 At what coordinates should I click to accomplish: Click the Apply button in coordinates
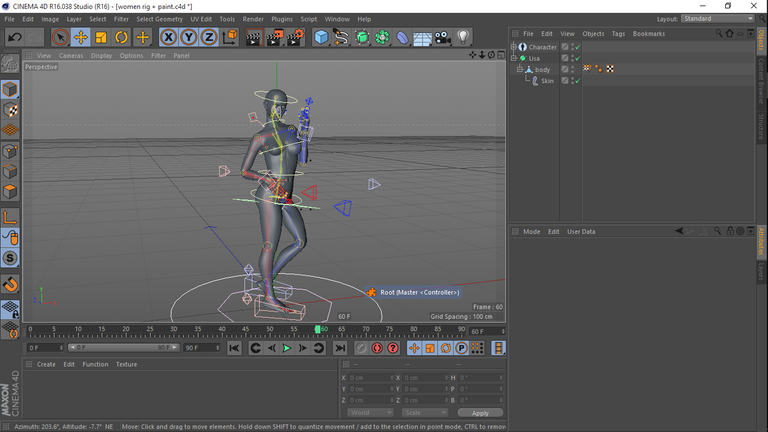click(x=480, y=413)
